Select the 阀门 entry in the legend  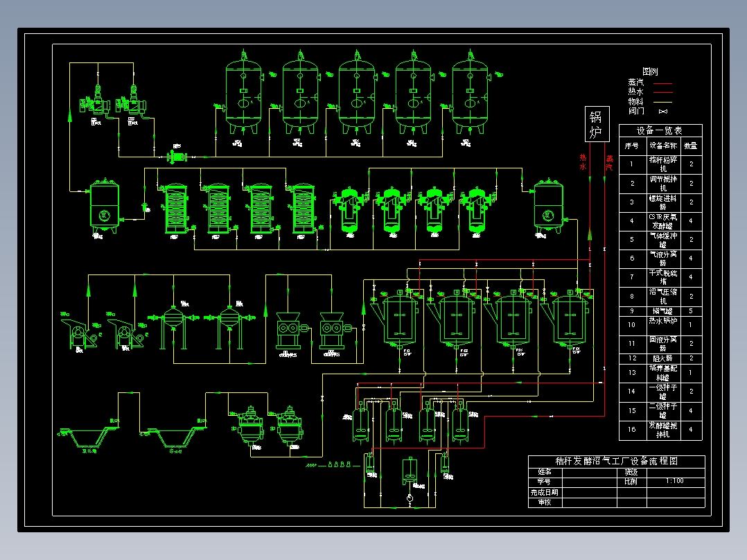(x=635, y=111)
